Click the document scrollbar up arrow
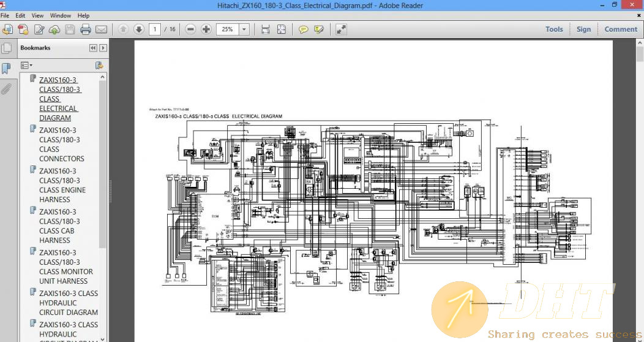 pos(640,43)
